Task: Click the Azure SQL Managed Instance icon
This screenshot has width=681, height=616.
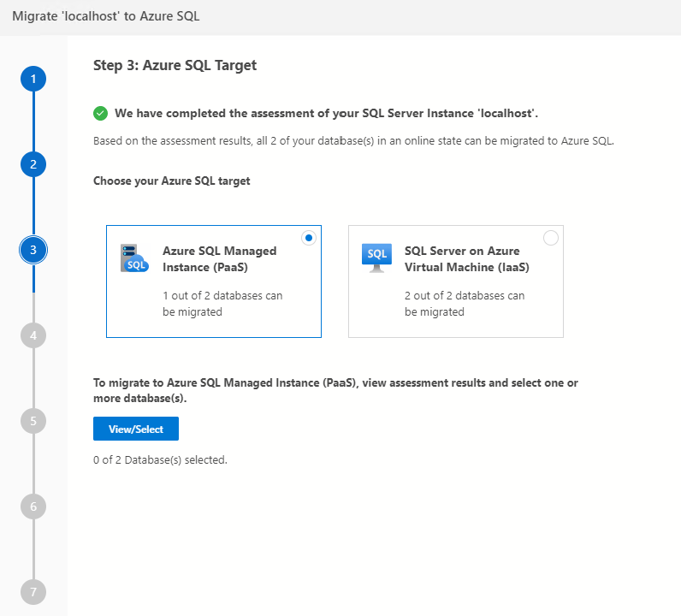Action: click(x=134, y=258)
